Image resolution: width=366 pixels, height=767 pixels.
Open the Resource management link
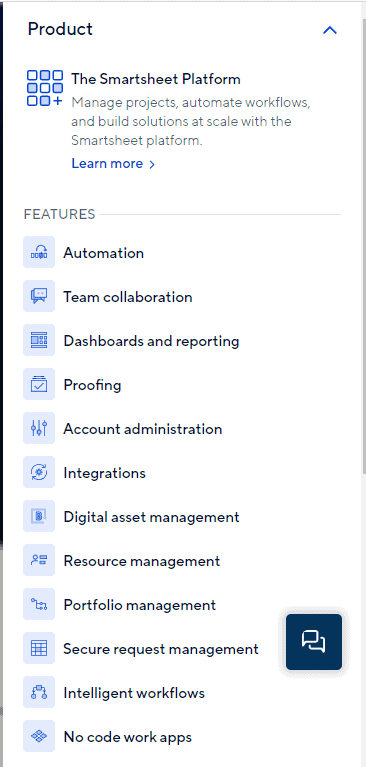[142, 561]
